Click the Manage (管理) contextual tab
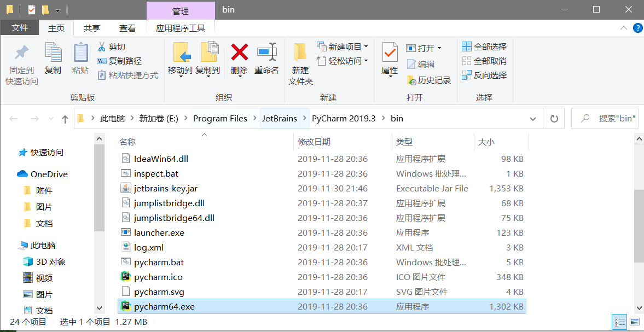 coord(181,10)
